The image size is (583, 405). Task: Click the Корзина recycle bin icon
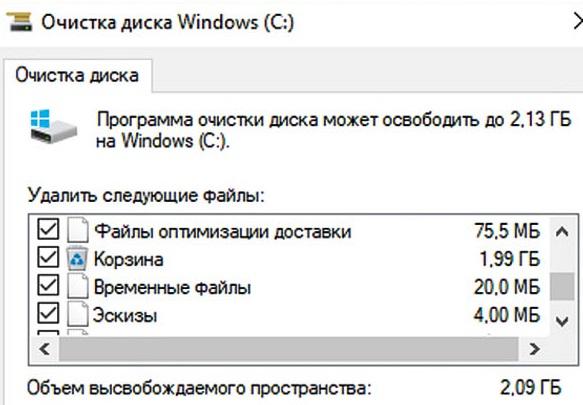coord(77,258)
